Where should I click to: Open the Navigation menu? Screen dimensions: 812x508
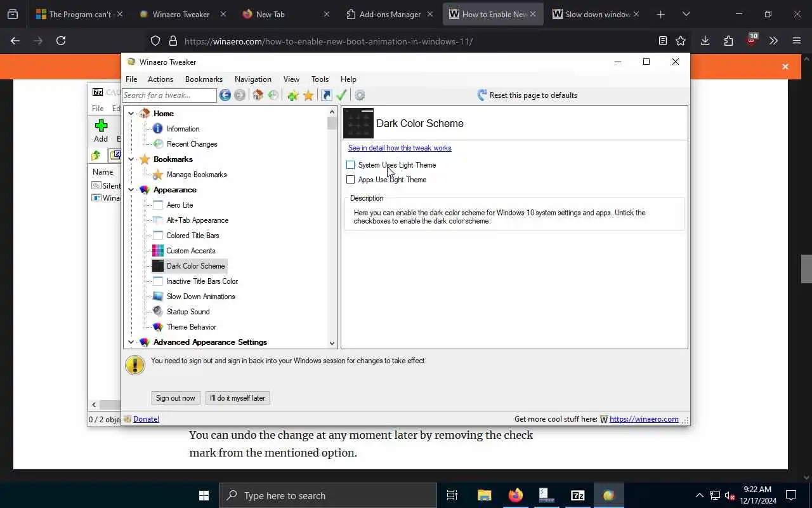[x=253, y=79]
